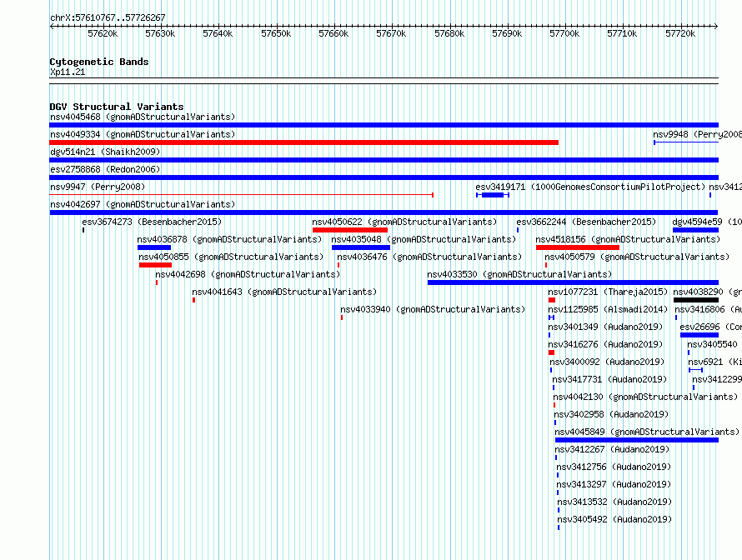Click the 57660k ruler position
Image resolution: width=742 pixels, height=560 pixels.
coord(333,33)
